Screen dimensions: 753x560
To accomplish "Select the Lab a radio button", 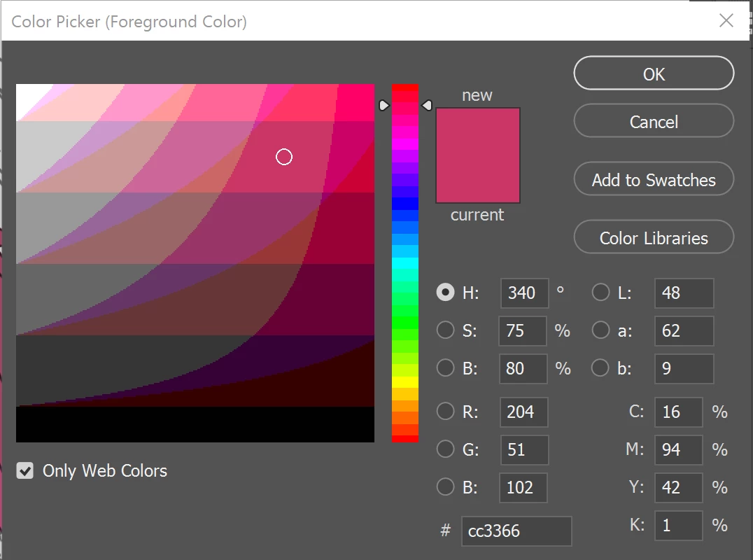I will pyautogui.click(x=600, y=330).
